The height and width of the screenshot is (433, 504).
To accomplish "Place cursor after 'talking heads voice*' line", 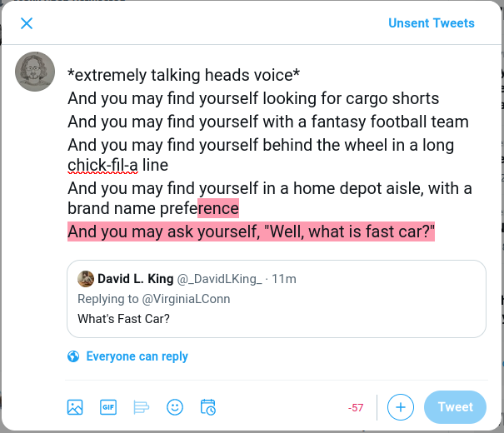I will point(301,75).
